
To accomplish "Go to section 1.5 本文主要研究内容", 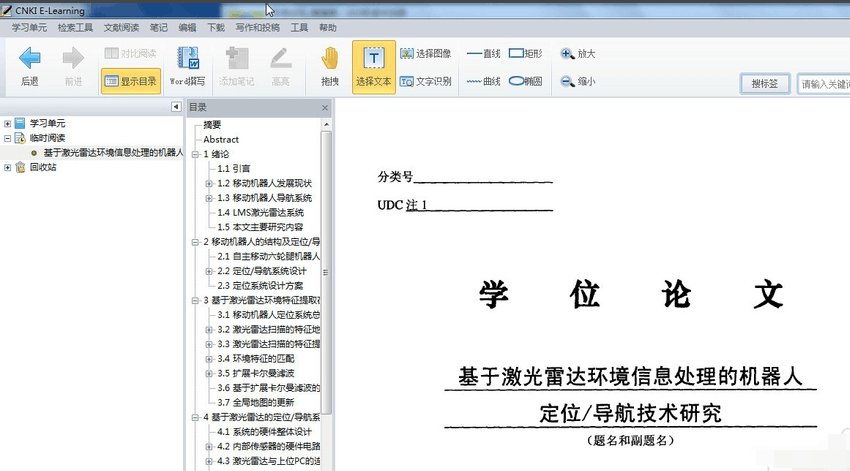I will (260, 227).
